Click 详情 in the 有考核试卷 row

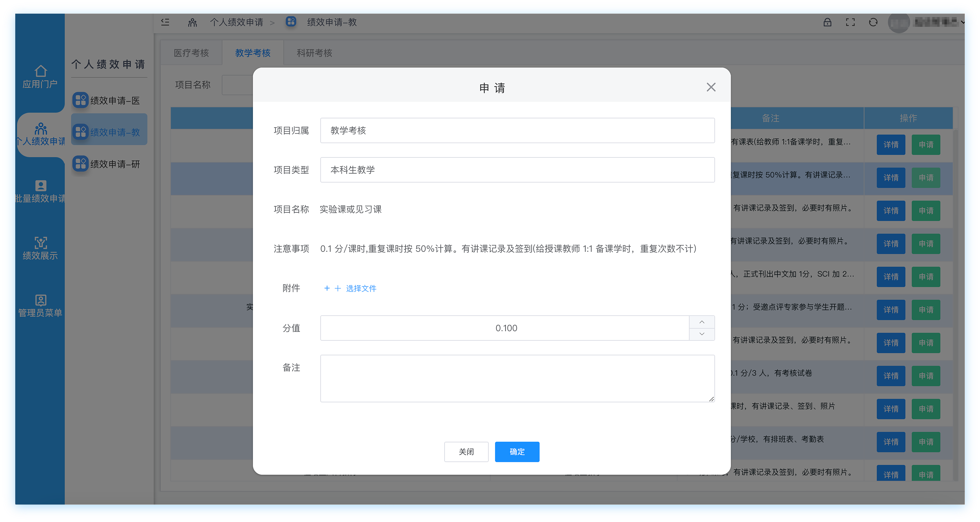pos(891,376)
